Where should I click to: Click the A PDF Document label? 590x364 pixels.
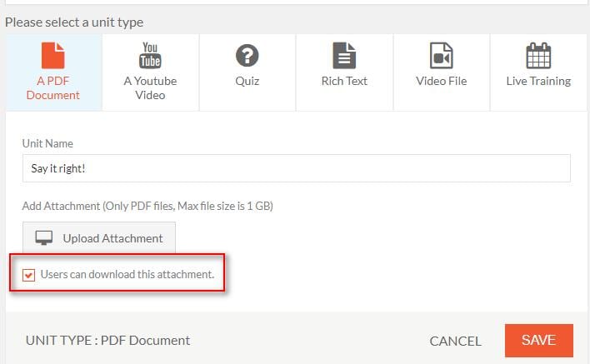coord(53,88)
